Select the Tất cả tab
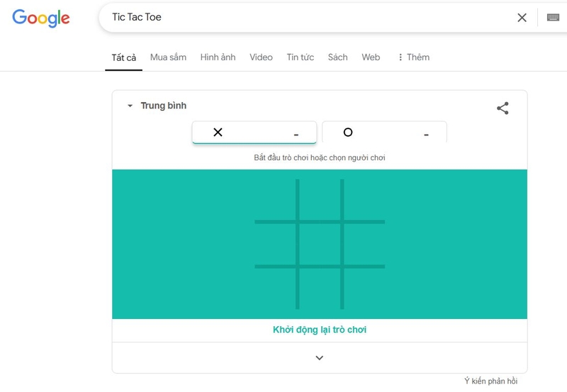This screenshot has height=392, width=567. click(x=123, y=57)
